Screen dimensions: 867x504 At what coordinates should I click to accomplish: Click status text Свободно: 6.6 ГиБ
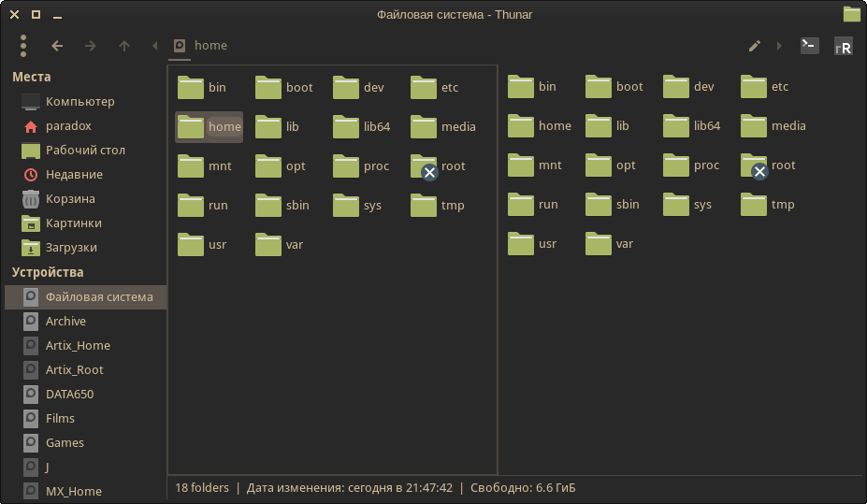click(x=523, y=488)
